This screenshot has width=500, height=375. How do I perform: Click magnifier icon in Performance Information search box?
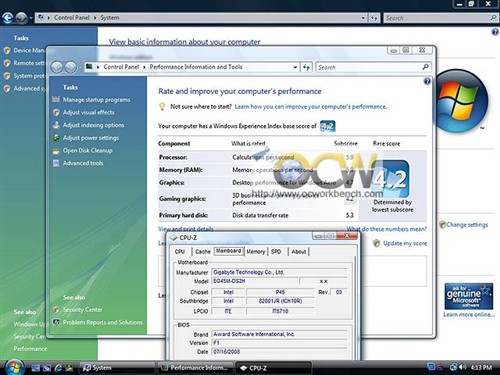click(x=425, y=67)
